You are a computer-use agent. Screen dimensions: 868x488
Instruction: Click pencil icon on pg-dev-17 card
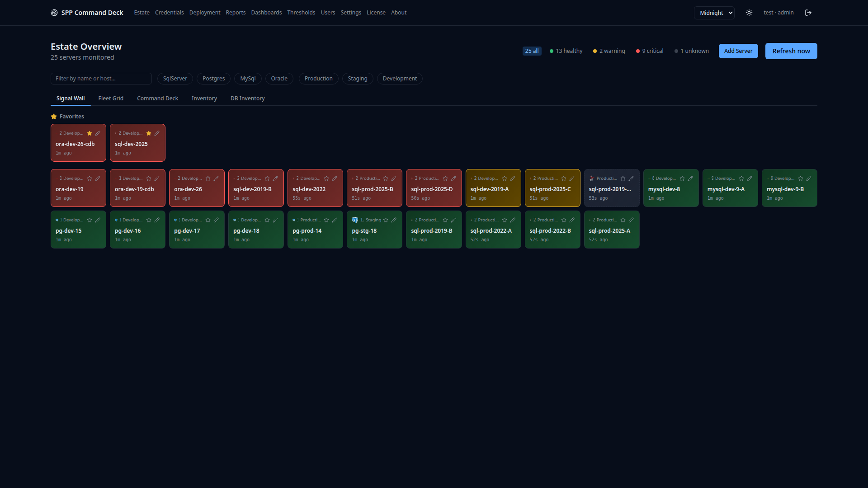click(216, 220)
